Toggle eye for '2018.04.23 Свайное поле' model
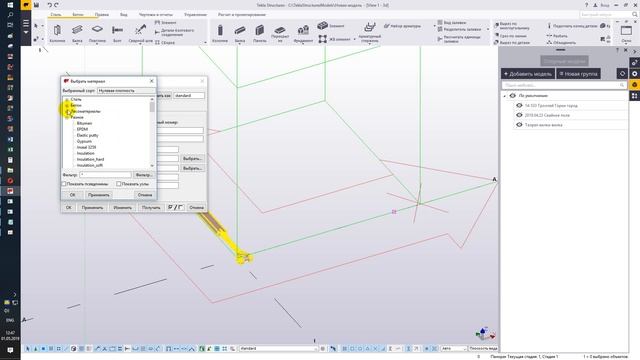Screen dimensions: 640x360 click(x=519, y=115)
